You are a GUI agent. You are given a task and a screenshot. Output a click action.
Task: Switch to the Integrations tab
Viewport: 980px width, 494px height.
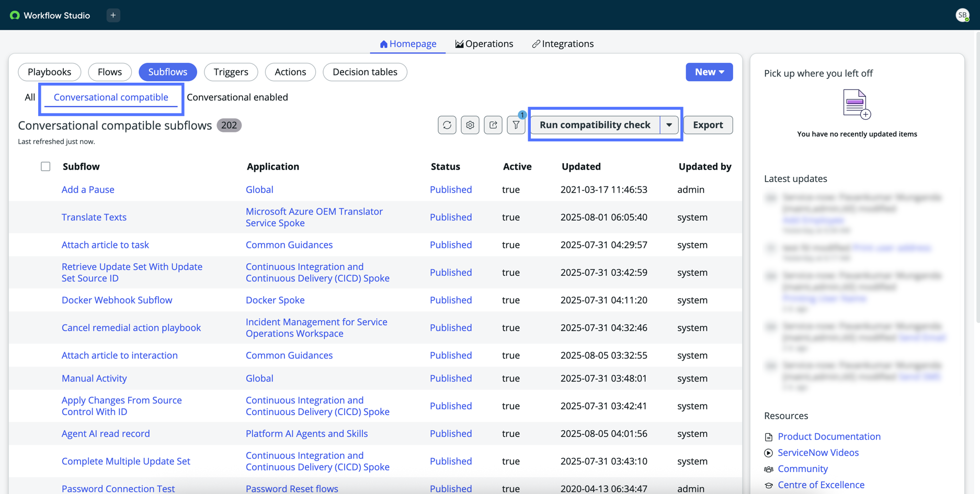563,44
